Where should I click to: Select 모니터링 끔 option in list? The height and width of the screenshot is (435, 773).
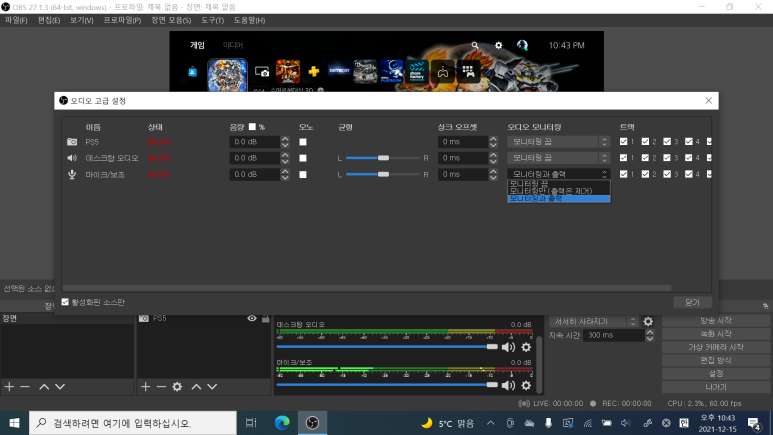559,183
